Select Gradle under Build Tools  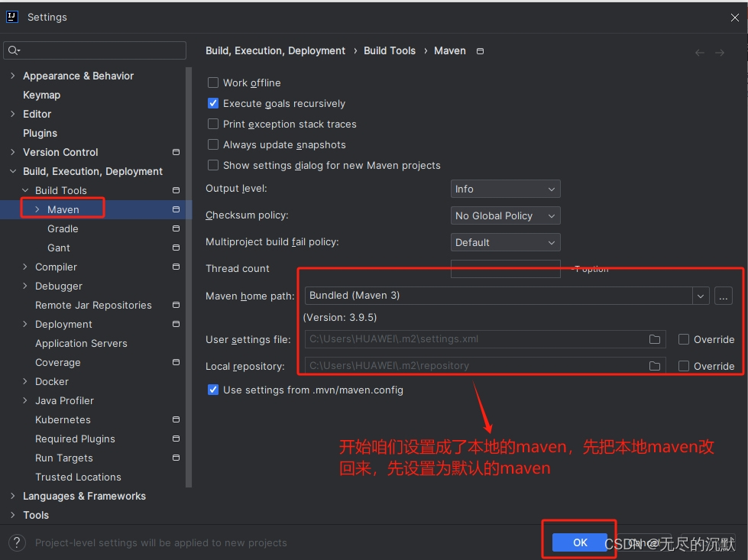[63, 228]
